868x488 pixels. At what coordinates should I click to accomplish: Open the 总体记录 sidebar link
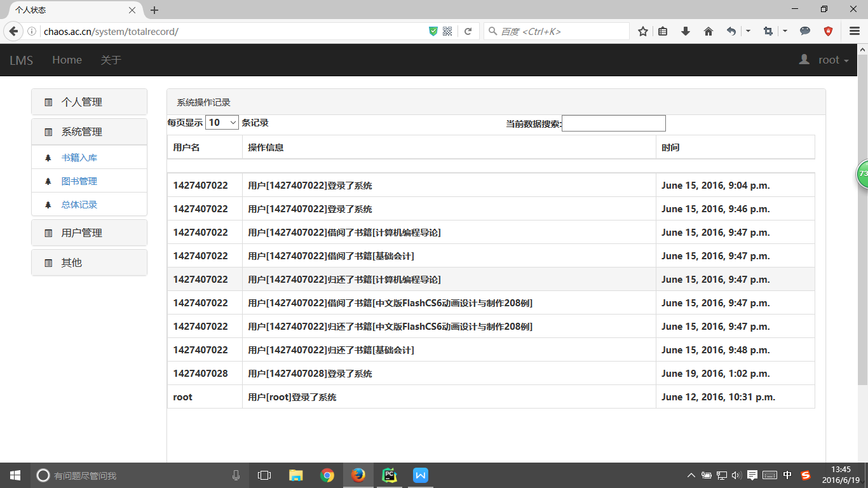coord(79,205)
